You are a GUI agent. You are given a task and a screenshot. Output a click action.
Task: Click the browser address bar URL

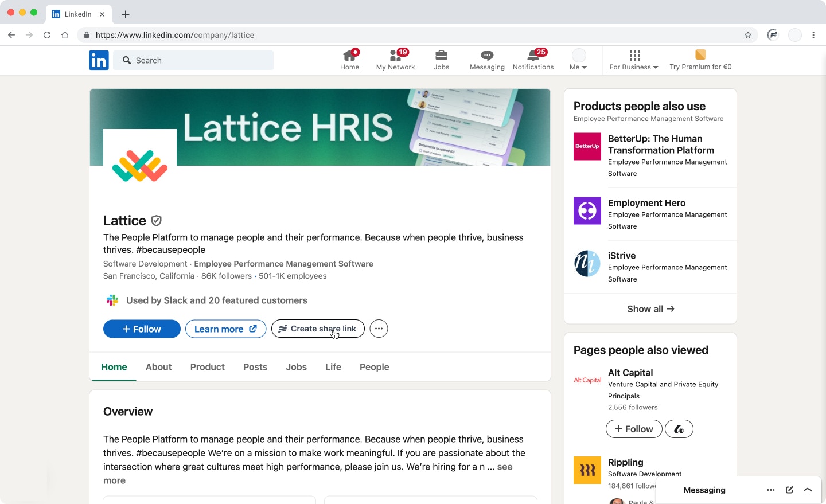174,35
